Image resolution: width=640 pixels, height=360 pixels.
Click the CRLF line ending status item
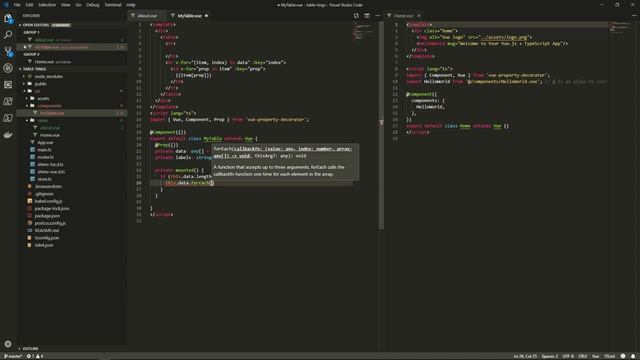[582, 356]
